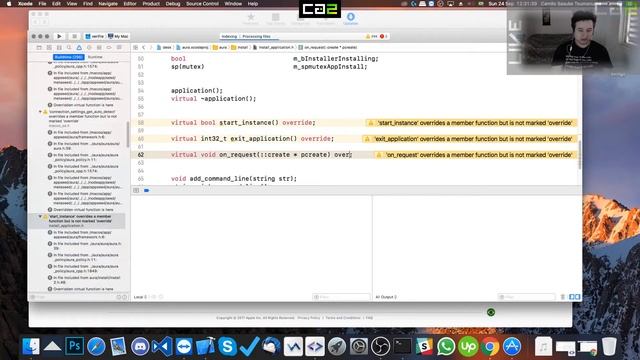Click the Run (play) button in Xcode
The height and width of the screenshot is (360, 640).
(x=59, y=36)
